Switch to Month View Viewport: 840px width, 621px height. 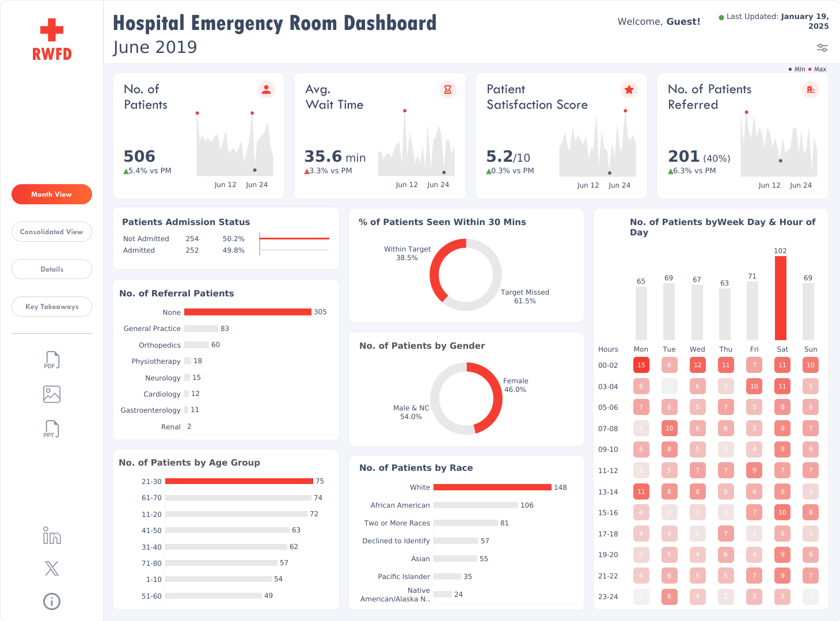tap(52, 195)
